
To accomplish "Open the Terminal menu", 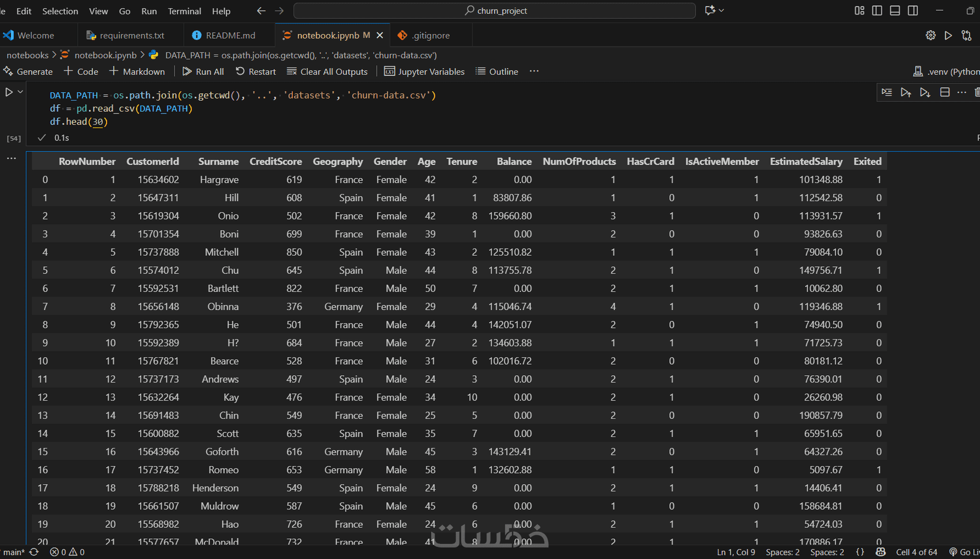I will pos(184,11).
